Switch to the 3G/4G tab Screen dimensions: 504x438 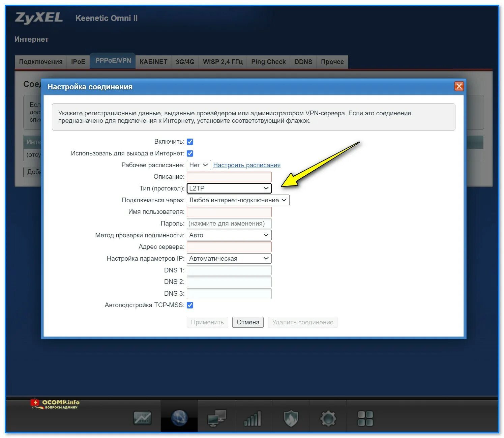click(x=185, y=62)
